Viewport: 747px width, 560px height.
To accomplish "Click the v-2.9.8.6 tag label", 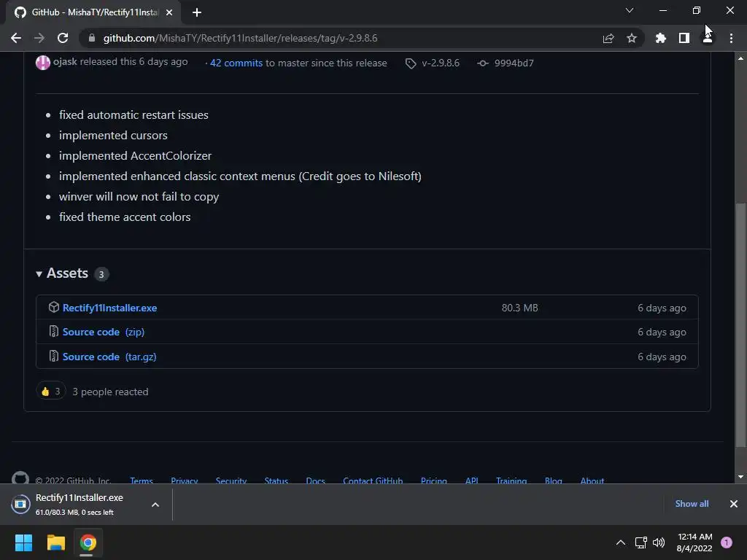I will pos(440,63).
